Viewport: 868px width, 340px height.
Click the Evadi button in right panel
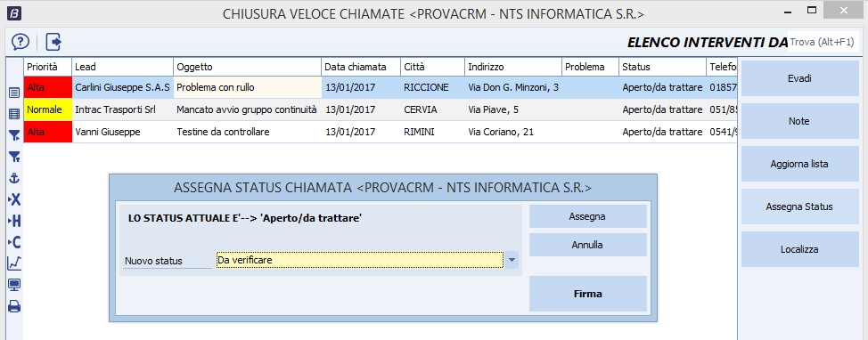click(x=800, y=78)
